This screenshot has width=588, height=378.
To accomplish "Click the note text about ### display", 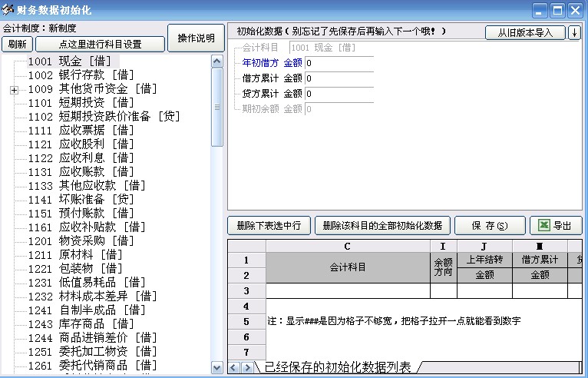I will pyautogui.click(x=394, y=321).
